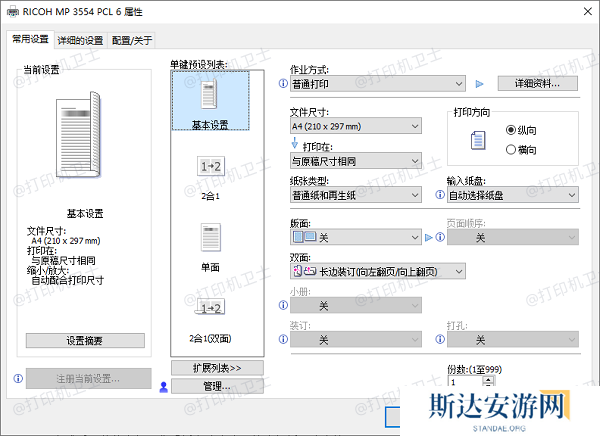The height and width of the screenshot is (436, 600).
Task: Click user icon beside 管理 button
Action: [x=163, y=387]
